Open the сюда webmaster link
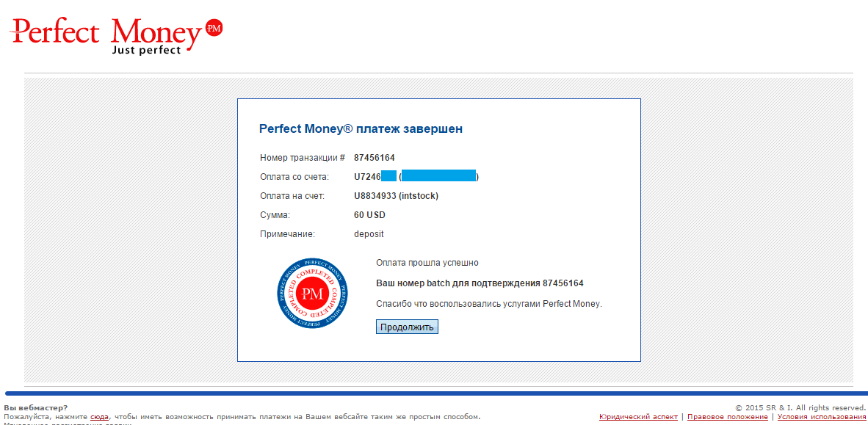 pyautogui.click(x=99, y=417)
